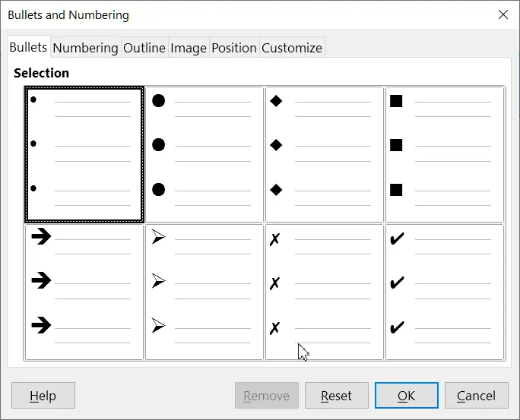520x420 pixels.
Task: Select the small dot bullet style
Action: (x=84, y=154)
